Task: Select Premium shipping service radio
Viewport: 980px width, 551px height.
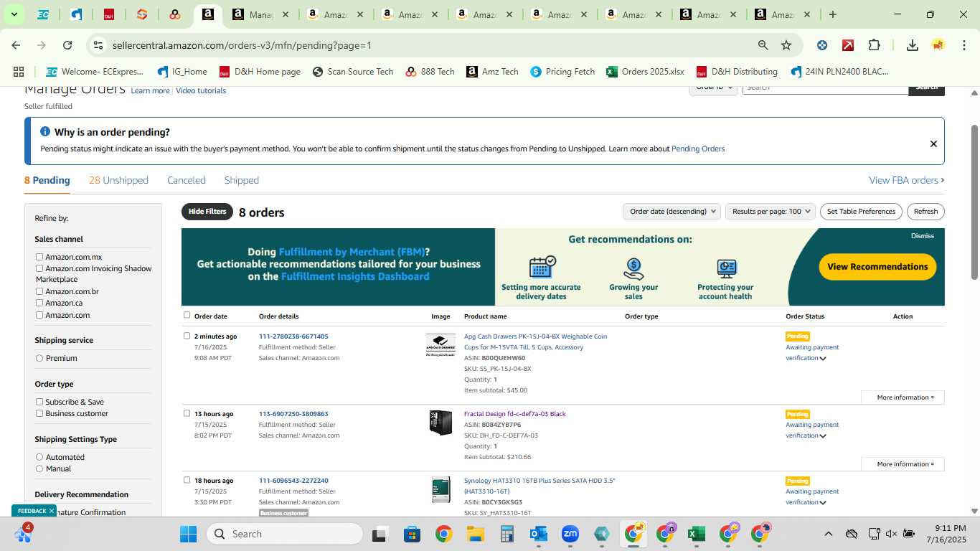Action: point(39,358)
